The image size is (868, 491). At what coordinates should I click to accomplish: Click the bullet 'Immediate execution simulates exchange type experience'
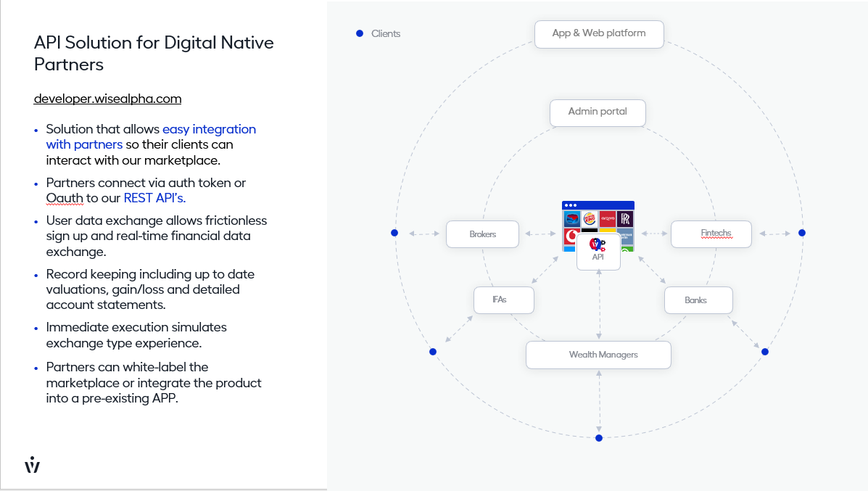click(136, 335)
